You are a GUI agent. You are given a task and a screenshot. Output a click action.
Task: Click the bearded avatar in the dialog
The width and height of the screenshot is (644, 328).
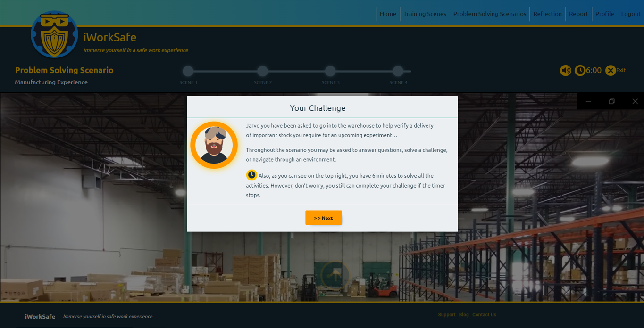[x=214, y=145]
